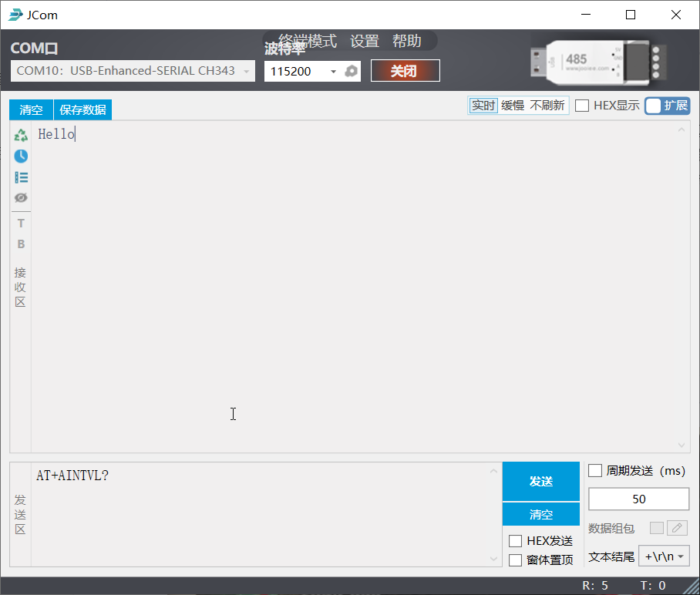Click the T icon in receive sidebar
The image size is (700, 595).
tap(21, 224)
